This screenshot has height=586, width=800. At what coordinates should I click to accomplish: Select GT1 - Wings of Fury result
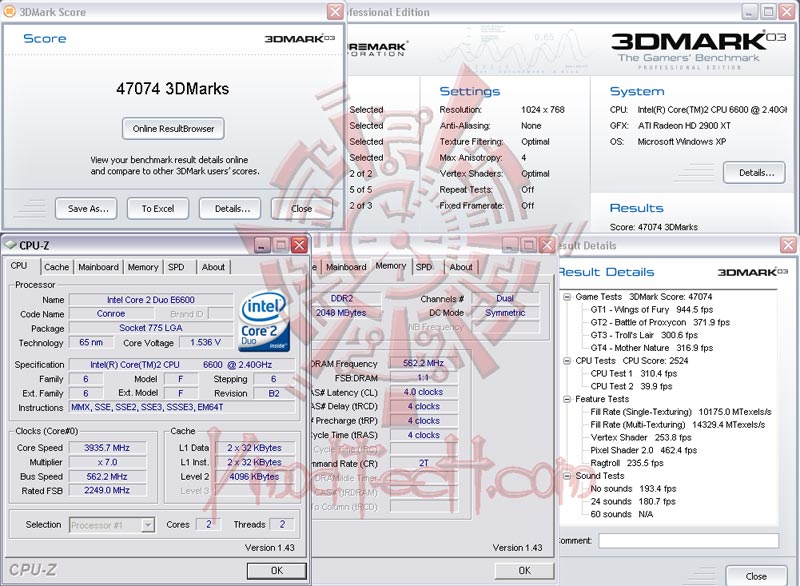(x=652, y=310)
